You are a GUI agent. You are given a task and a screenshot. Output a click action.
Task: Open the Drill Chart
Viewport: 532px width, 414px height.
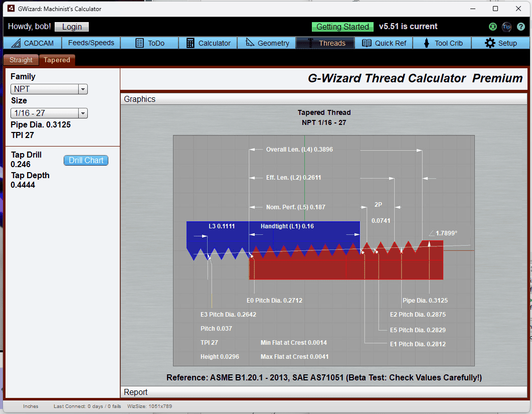tap(86, 160)
